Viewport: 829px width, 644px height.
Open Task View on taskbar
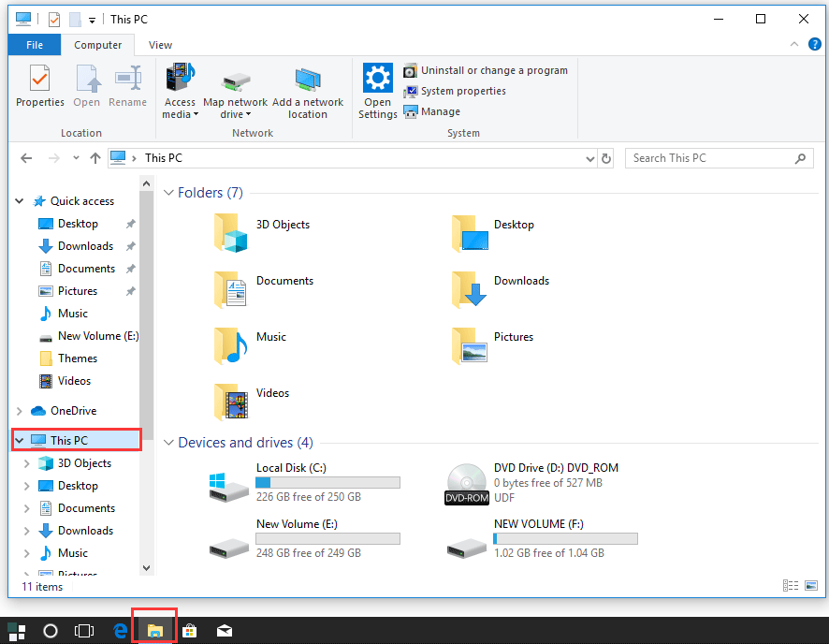click(84, 631)
